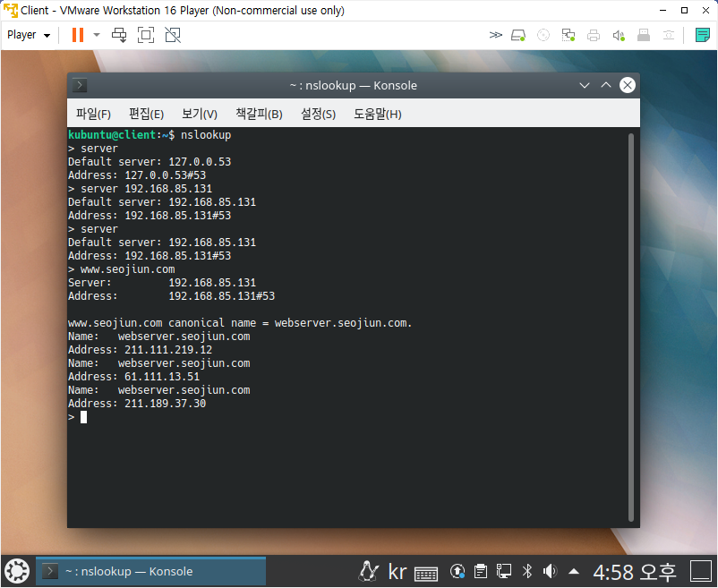This screenshot has height=588, width=718.
Task: Click the show desktop icon at panel end
Action: click(701, 571)
